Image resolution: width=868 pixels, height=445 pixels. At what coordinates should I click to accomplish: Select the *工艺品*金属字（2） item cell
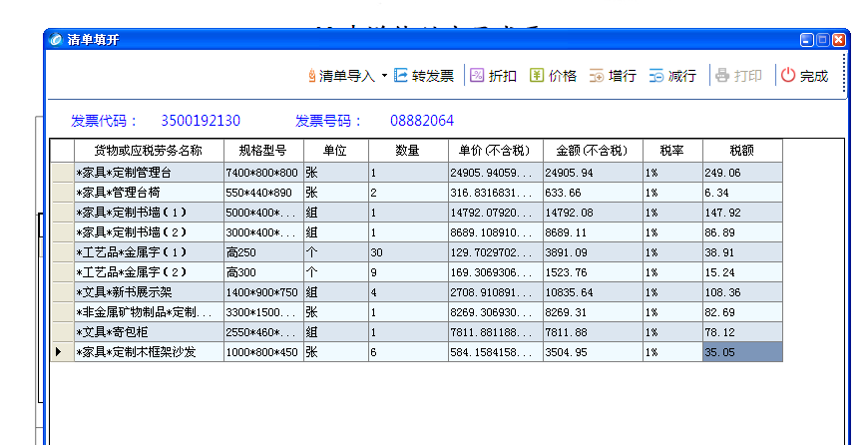pyautogui.click(x=148, y=272)
